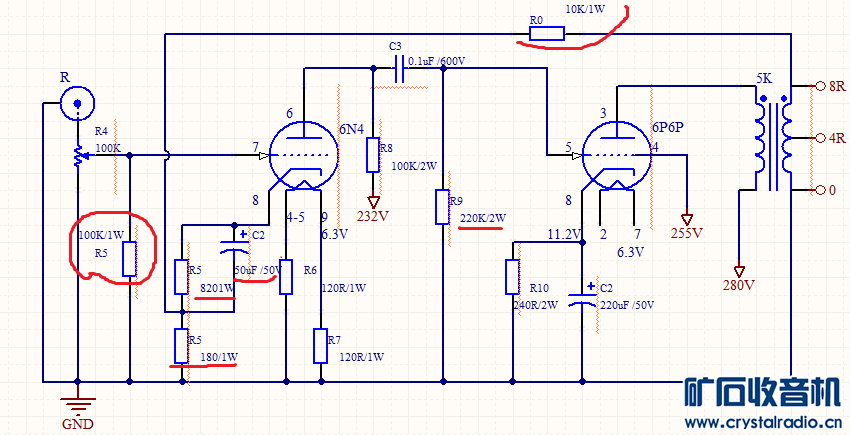The image size is (850, 435).
Task: Select the 6N4 triode tube symbol
Action: [303, 154]
